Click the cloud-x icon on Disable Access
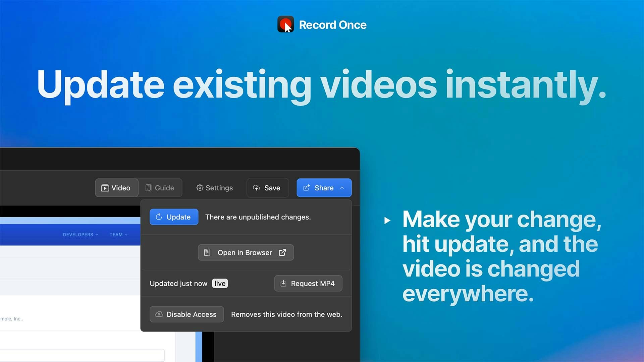This screenshot has width=644, height=362. 159,314
